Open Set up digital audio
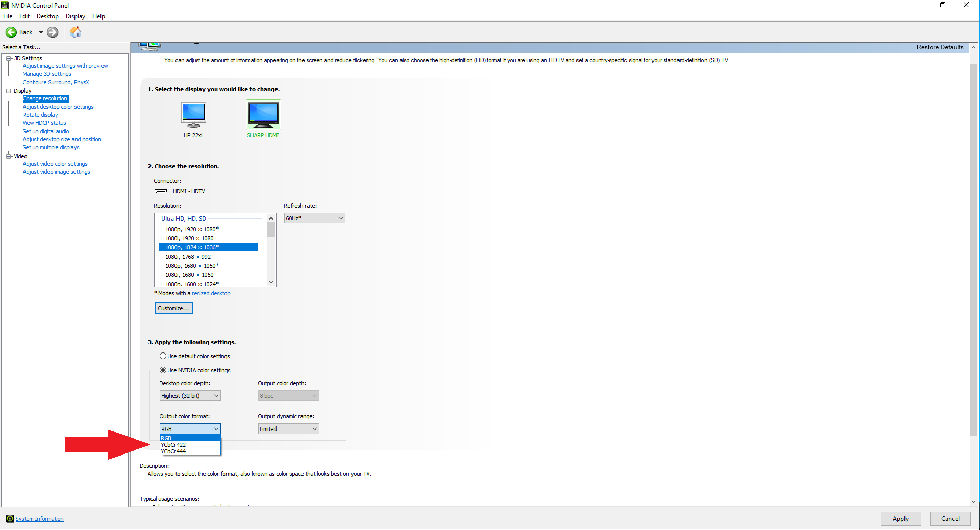The image size is (980, 530). coord(46,131)
